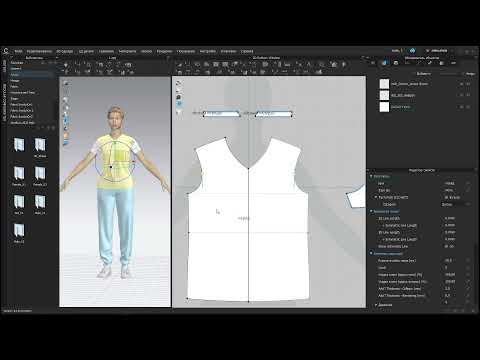Select Hanger in the library list
This screenshot has width=480, height=360.
point(15,81)
